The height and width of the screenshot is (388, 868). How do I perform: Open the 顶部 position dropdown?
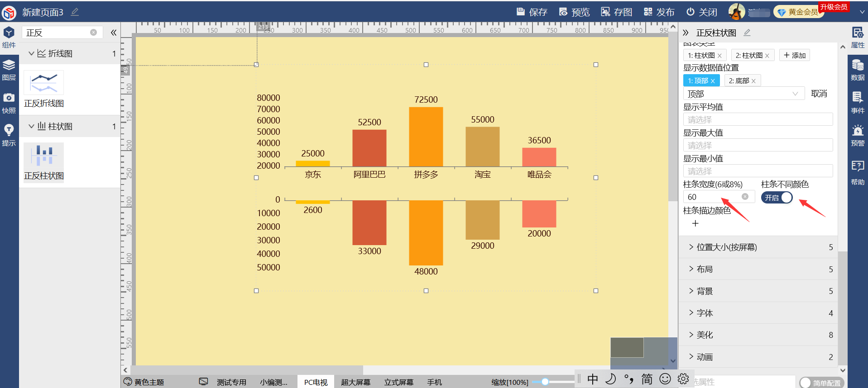point(744,94)
